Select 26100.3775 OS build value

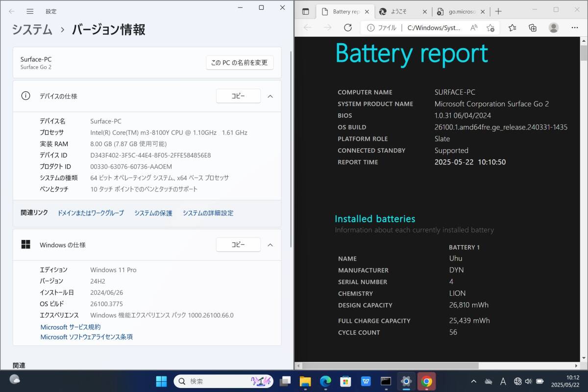[106, 304]
